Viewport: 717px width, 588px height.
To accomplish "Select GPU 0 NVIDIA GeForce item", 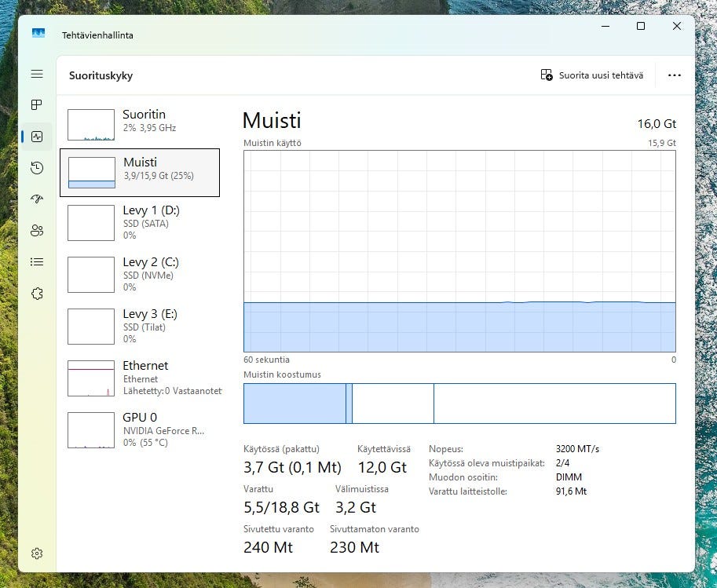I will (x=140, y=429).
